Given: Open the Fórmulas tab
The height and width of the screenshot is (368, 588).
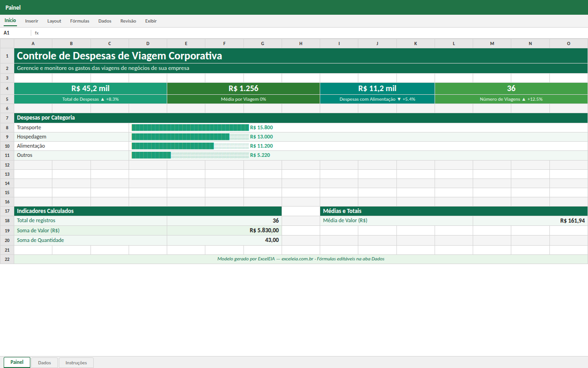Looking at the screenshot, I should [x=79, y=21].
